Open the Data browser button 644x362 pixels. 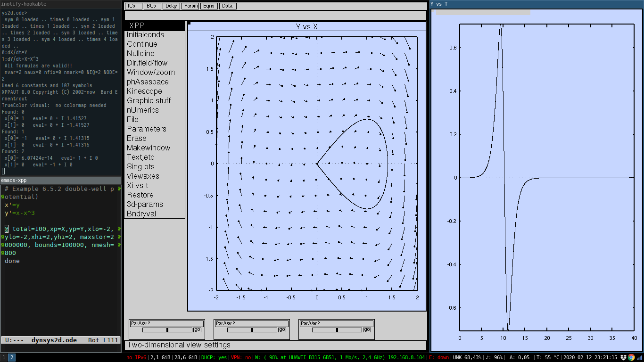point(228,6)
